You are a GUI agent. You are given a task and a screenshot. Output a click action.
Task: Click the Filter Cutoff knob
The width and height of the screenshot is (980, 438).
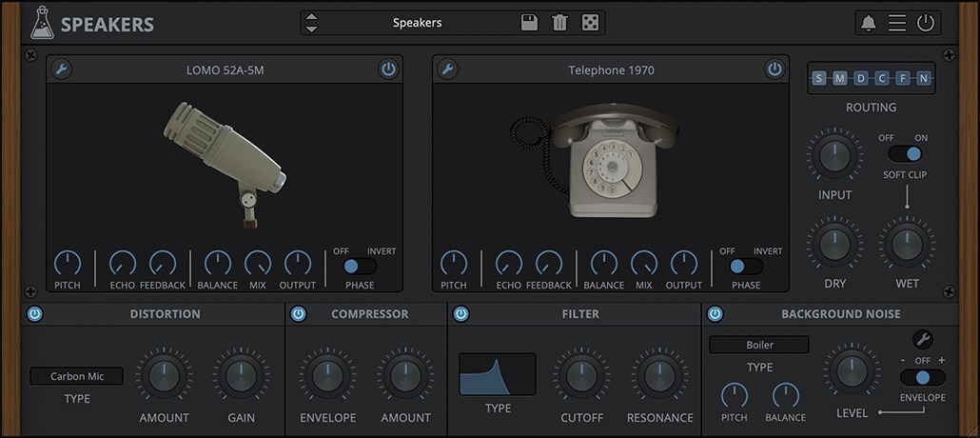581,375
